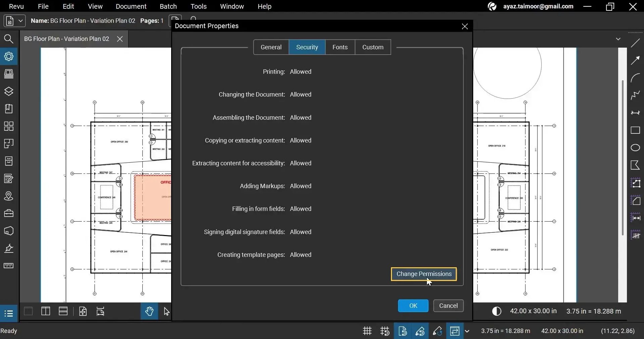Click the Bluebeam logo beside the email
Viewport: 644px width, 339px height.
(492, 6)
